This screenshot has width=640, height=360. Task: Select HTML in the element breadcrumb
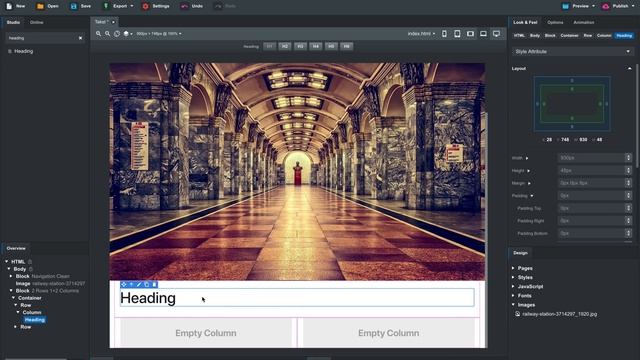tap(519, 36)
